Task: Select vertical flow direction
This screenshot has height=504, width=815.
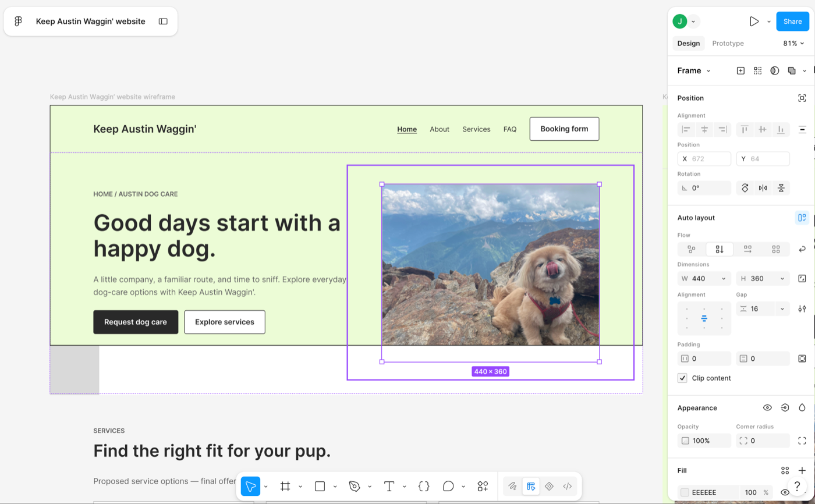Action: pos(720,249)
